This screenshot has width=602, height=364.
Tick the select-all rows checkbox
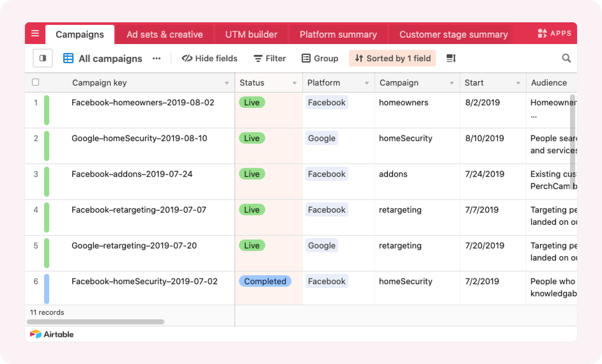pyautogui.click(x=36, y=82)
